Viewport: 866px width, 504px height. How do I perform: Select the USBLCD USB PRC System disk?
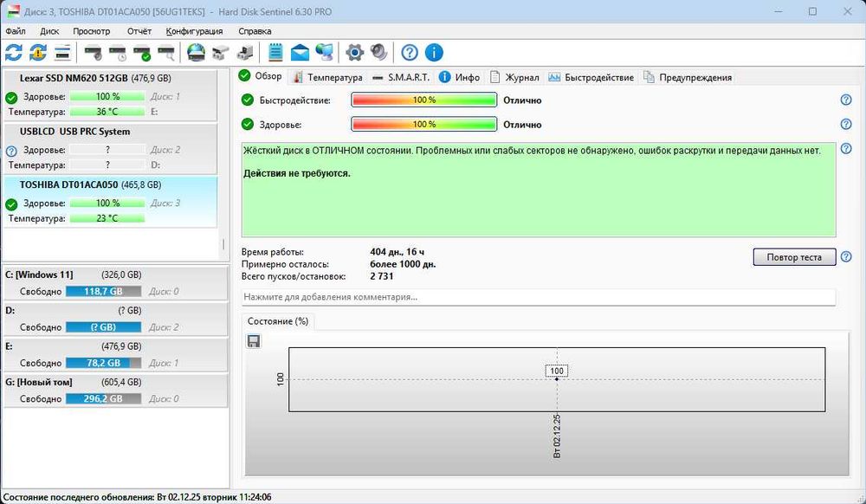pos(110,148)
